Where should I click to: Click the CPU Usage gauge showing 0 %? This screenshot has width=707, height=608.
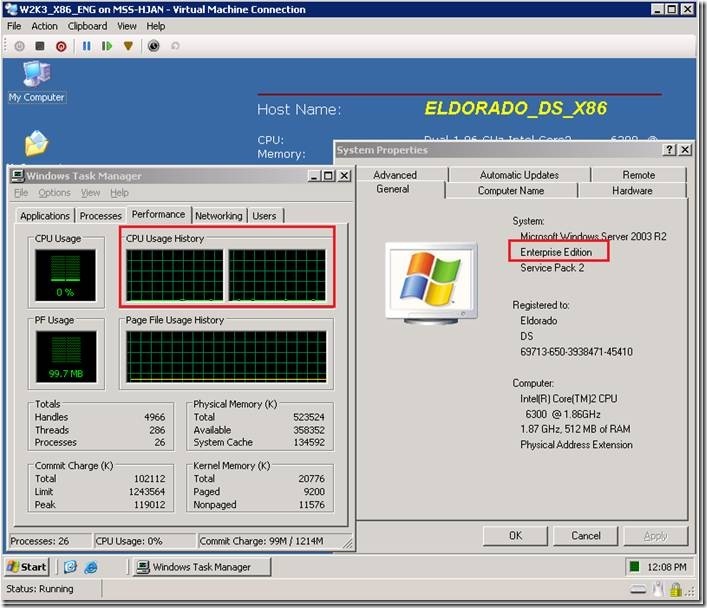pyautogui.click(x=65, y=275)
